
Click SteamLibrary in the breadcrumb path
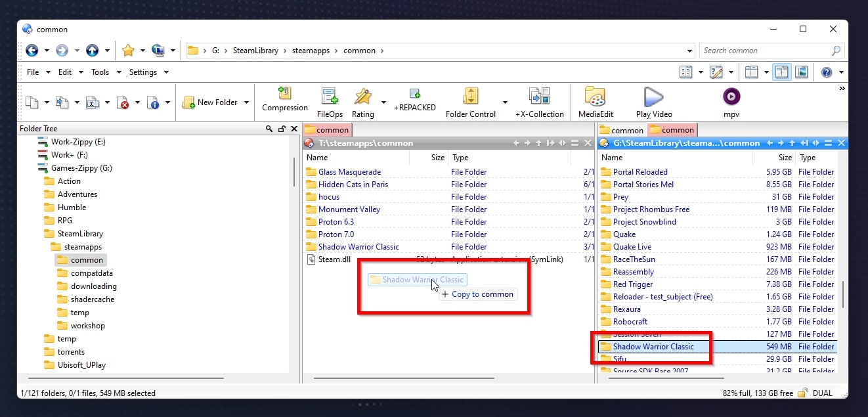click(255, 51)
